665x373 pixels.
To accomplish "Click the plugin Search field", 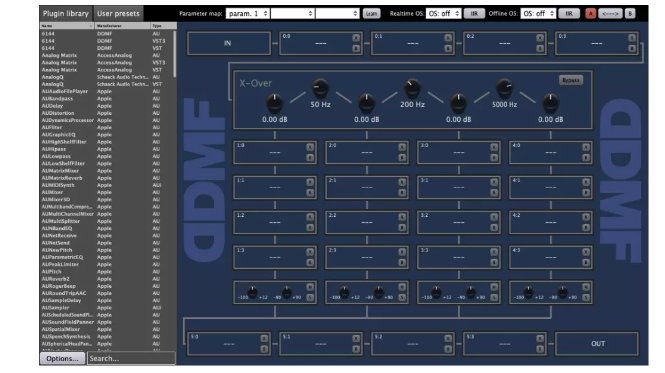I will 131,359.
